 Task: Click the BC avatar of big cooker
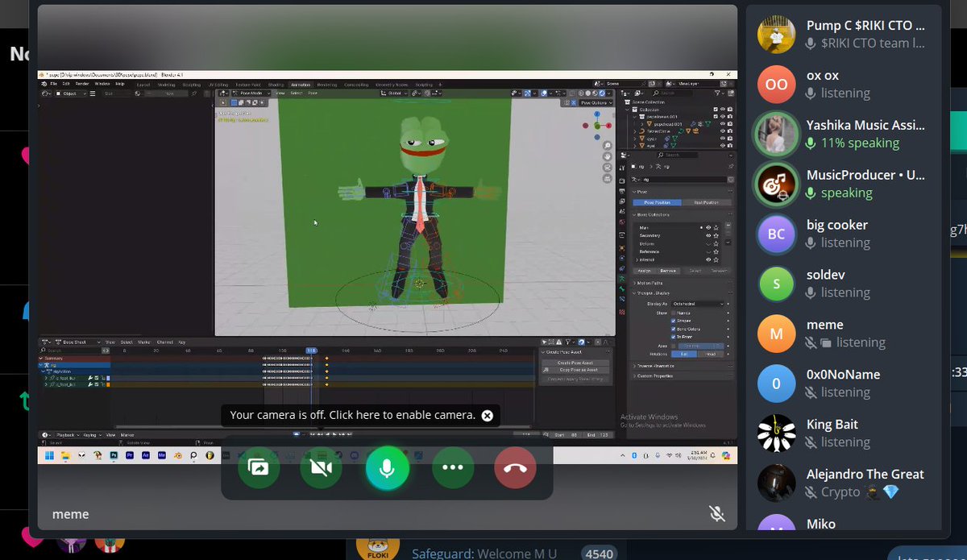click(777, 234)
